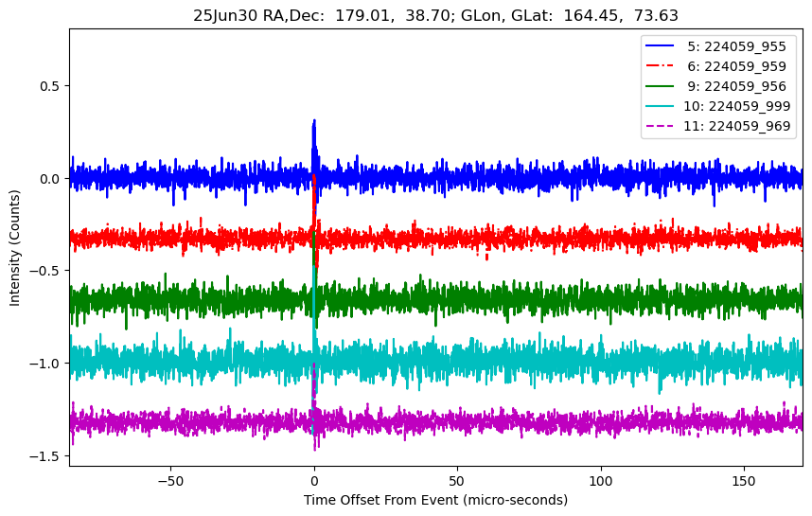Click the y-axis label Intensity (Counts)
This screenshot has width=812, height=516.
[14, 248]
